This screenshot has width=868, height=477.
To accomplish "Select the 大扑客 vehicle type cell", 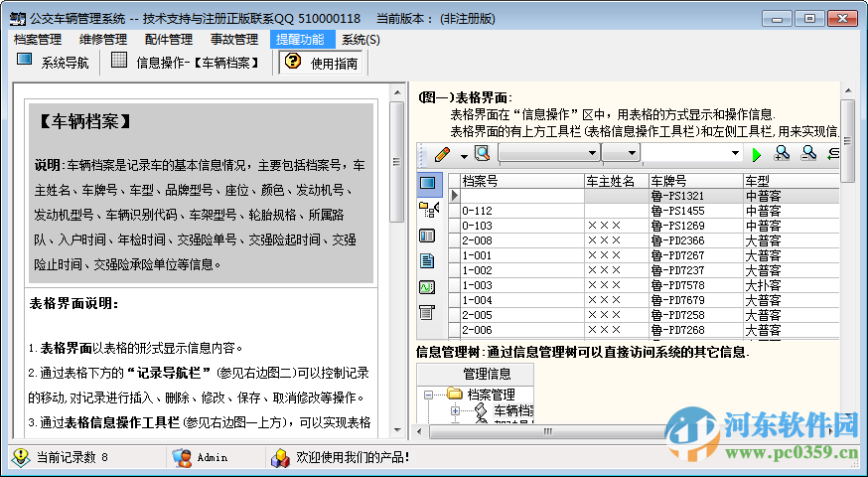I will point(792,285).
